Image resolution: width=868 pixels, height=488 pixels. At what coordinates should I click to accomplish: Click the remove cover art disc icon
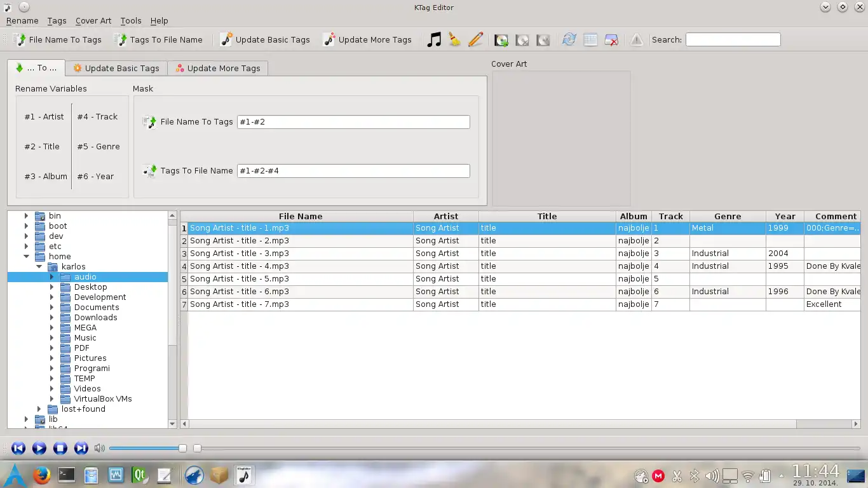click(522, 40)
